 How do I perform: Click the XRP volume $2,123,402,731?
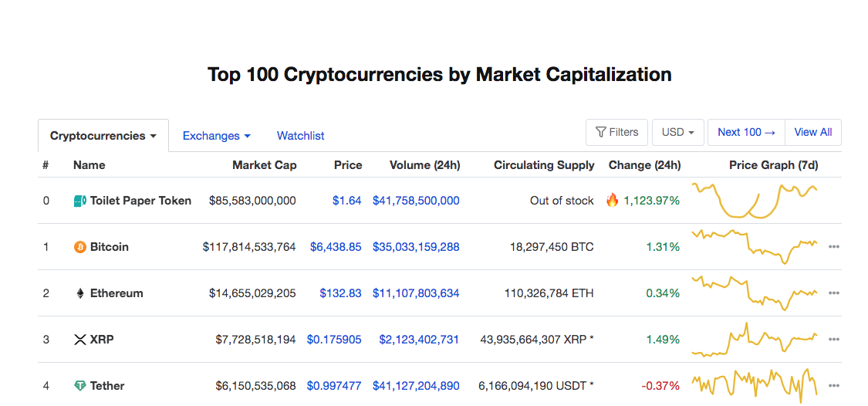coord(419,340)
